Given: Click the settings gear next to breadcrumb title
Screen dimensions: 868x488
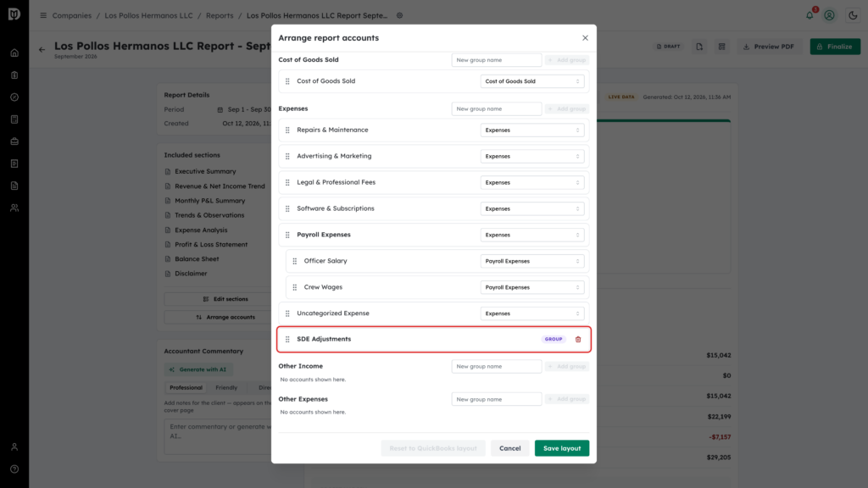Looking at the screenshot, I should (400, 15).
